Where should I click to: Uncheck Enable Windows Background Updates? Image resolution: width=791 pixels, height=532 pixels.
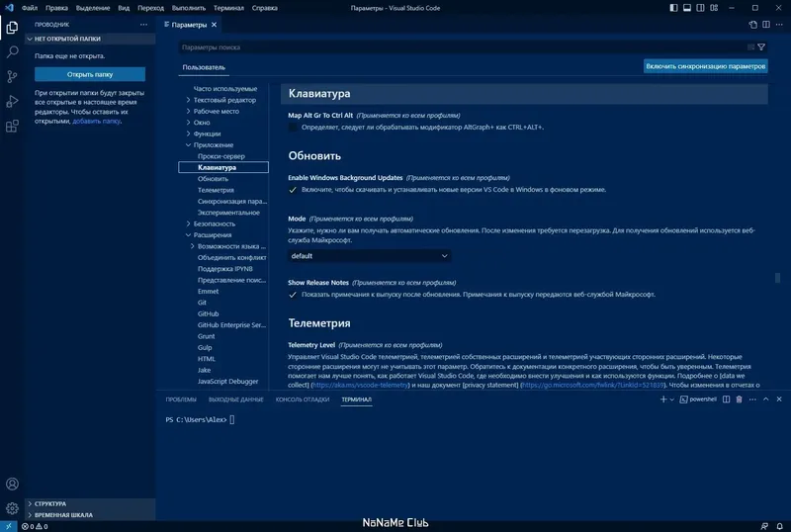pos(293,190)
